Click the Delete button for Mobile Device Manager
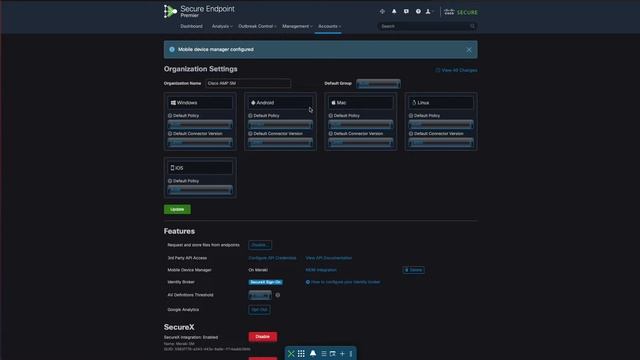The width and height of the screenshot is (640, 360). tap(413, 270)
